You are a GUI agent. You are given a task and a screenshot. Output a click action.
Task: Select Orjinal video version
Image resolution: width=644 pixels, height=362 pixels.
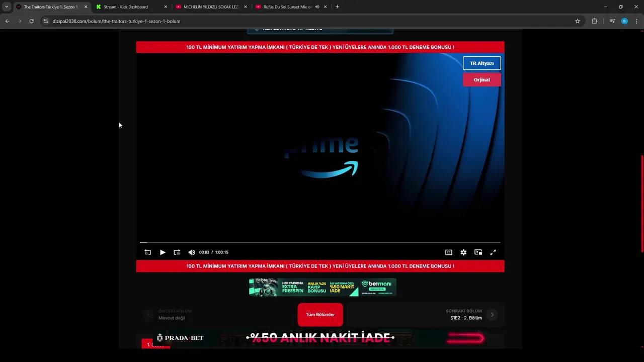(481, 79)
